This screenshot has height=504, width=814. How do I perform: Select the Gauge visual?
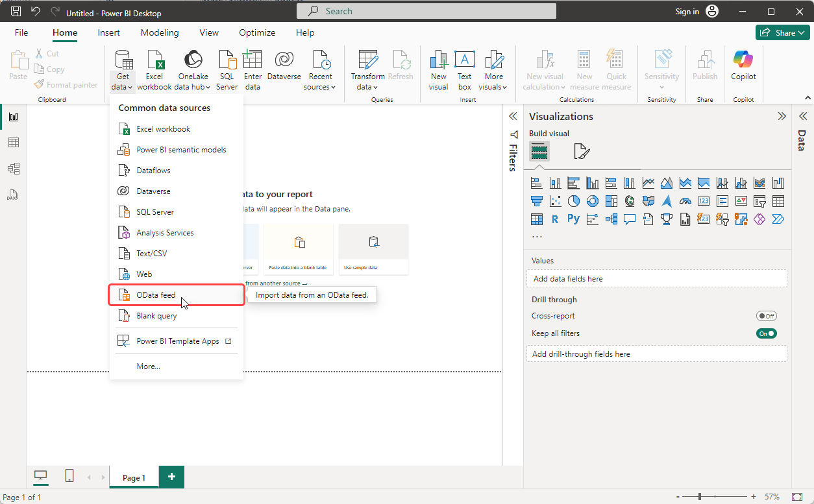(x=685, y=201)
